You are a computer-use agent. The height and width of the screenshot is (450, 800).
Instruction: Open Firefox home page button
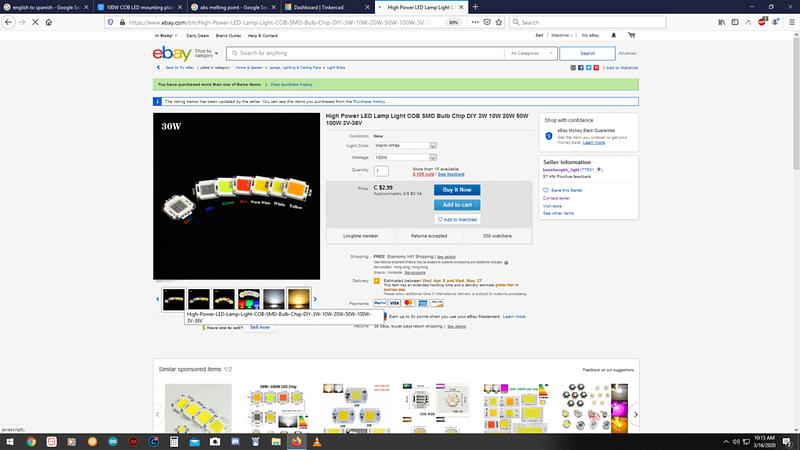click(49, 22)
